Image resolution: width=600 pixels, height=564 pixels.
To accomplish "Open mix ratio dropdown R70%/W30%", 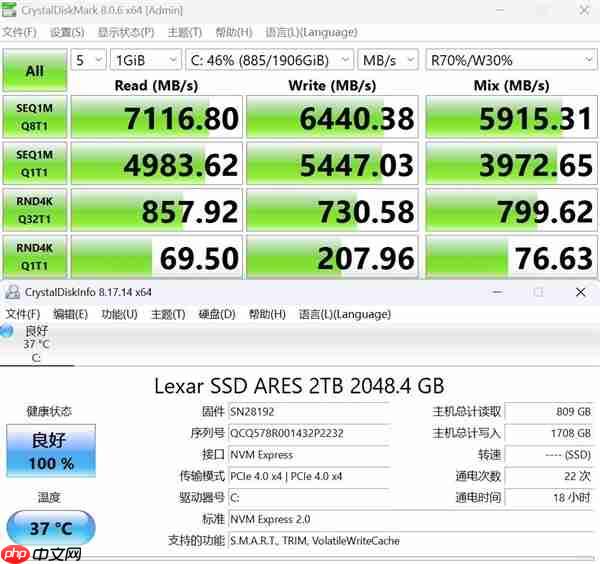I will click(511, 60).
